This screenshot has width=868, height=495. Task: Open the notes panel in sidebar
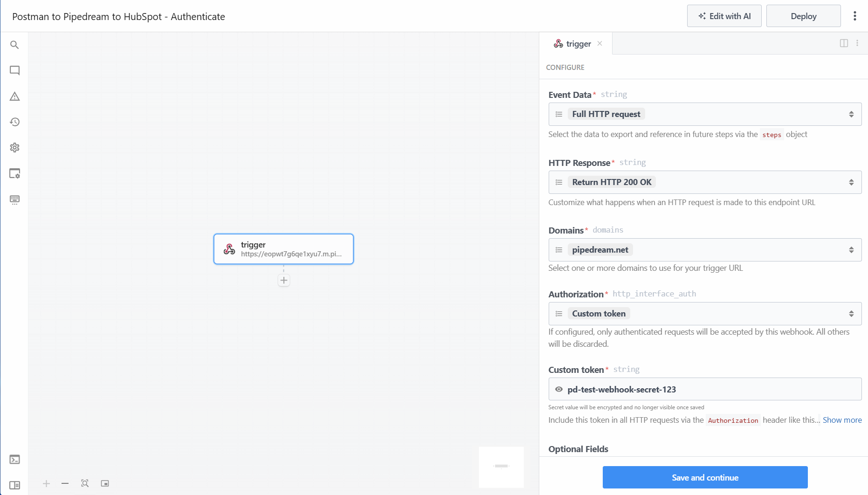14,70
